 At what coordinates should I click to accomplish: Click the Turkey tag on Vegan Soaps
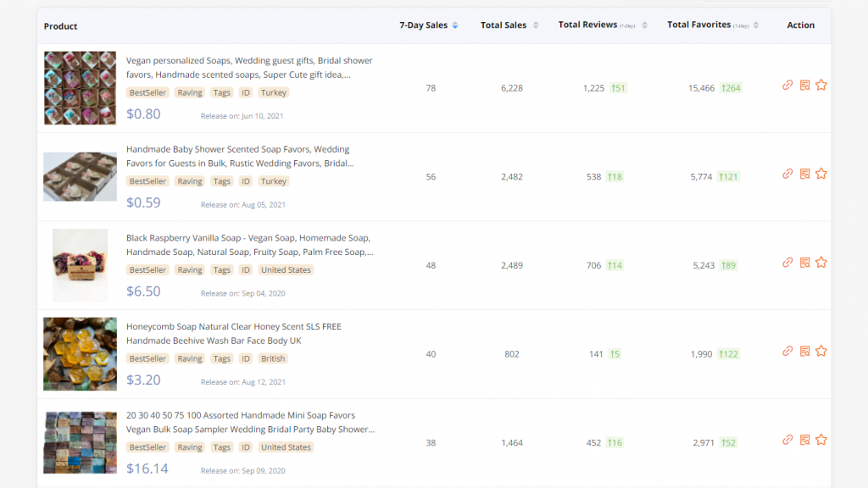click(x=274, y=92)
